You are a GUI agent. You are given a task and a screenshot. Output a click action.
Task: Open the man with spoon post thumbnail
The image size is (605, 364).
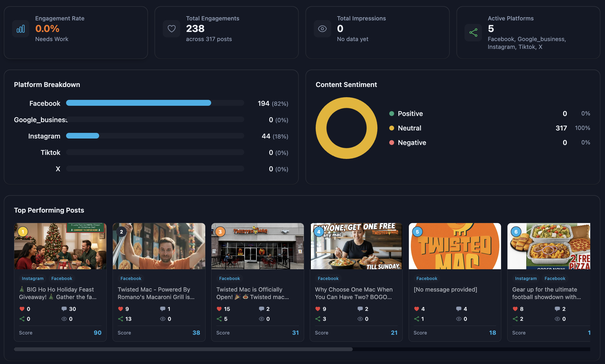pos(159,246)
